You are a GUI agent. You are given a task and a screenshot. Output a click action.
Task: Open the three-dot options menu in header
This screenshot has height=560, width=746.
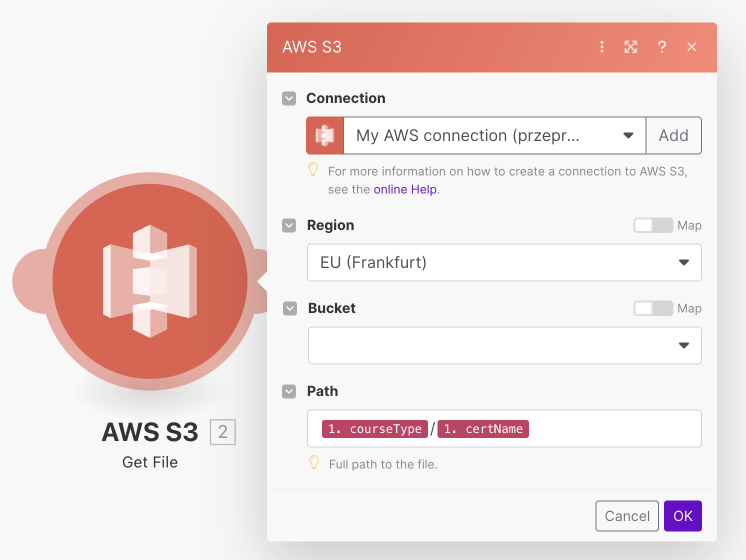click(602, 47)
